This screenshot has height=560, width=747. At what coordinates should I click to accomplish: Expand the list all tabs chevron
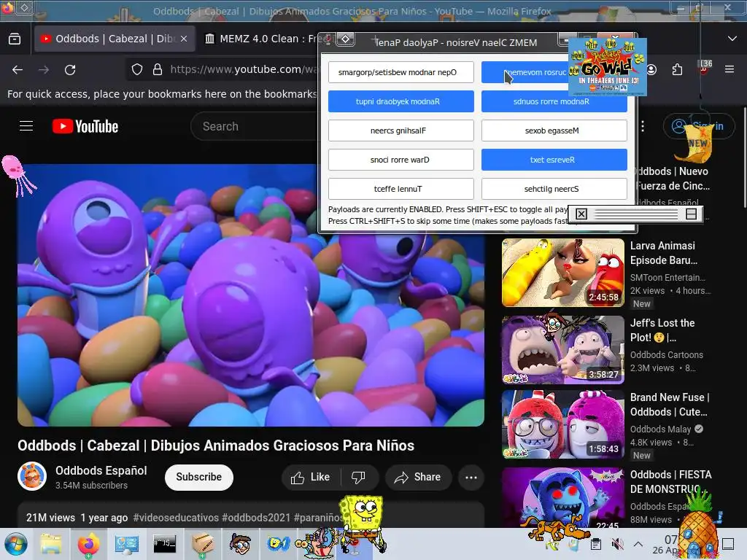[732, 39]
